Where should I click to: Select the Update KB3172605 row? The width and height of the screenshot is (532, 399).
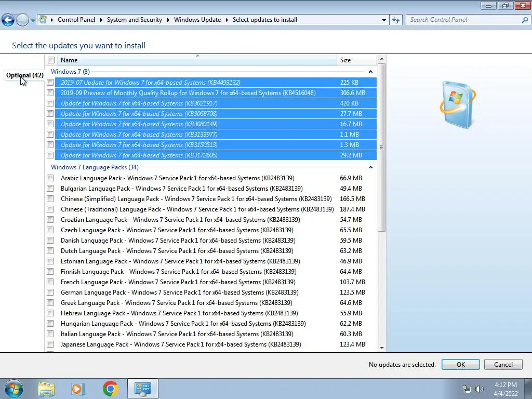tap(216, 155)
